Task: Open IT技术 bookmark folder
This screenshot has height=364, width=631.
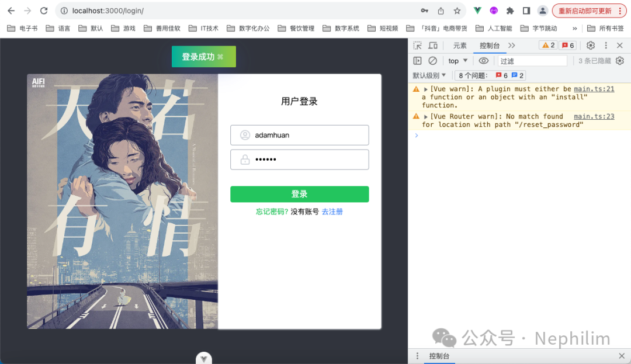Action: pyautogui.click(x=204, y=28)
